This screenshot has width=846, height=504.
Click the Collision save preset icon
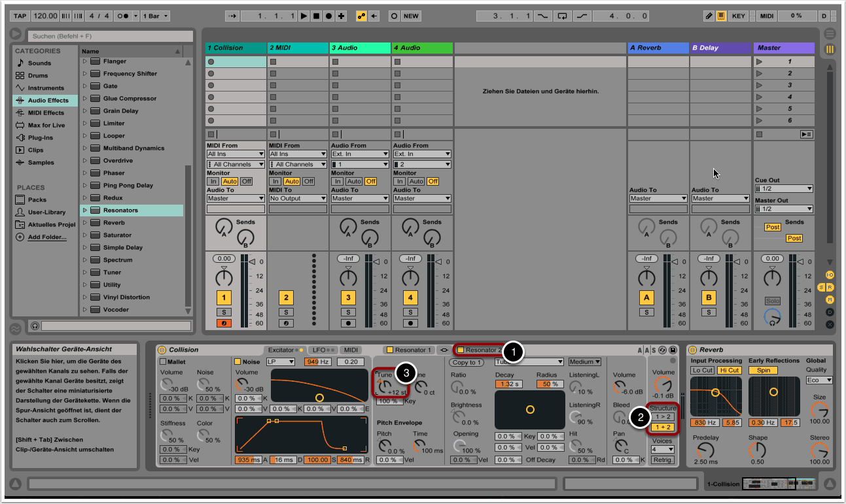(673, 350)
